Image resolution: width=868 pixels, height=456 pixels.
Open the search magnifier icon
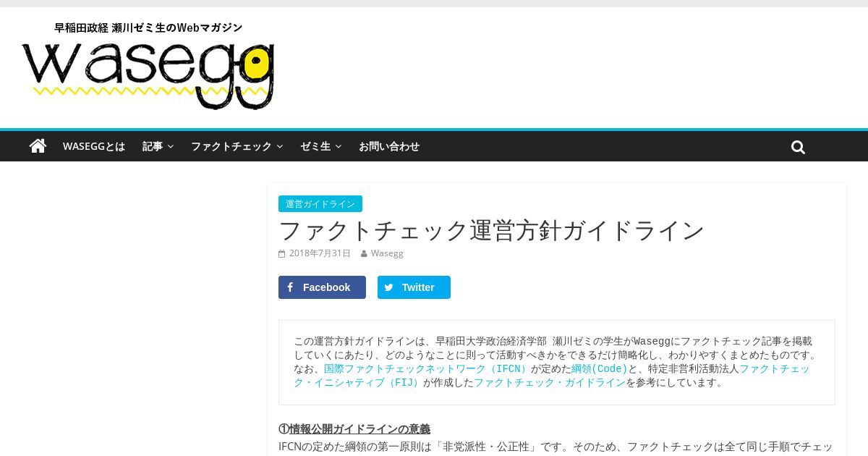(798, 147)
